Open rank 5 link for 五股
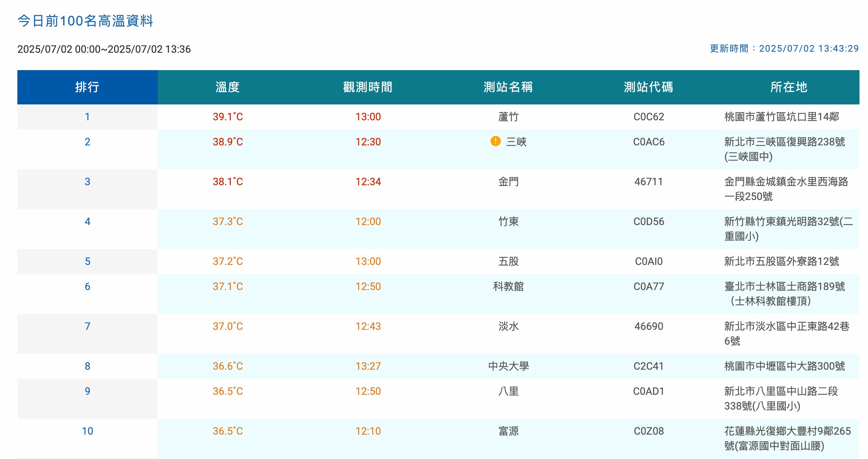This screenshot has width=868, height=459. point(87,261)
